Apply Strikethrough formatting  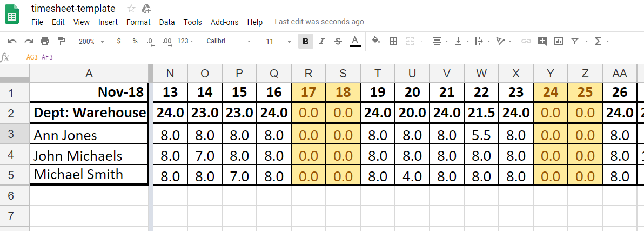pos(338,41)
